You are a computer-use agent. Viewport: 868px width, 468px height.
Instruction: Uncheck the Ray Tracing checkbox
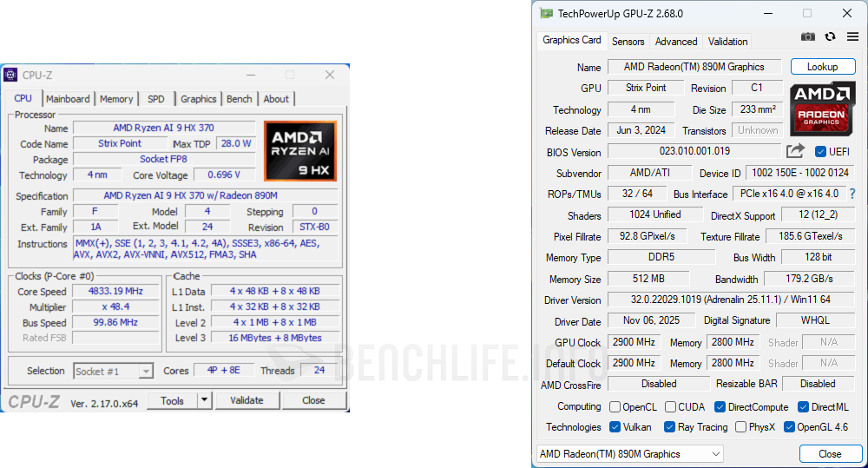[670, 427]
